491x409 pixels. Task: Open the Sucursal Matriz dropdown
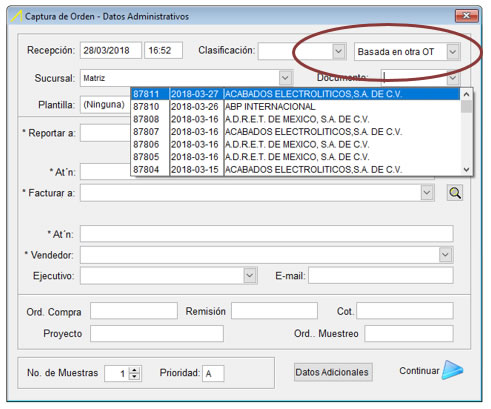285,78
